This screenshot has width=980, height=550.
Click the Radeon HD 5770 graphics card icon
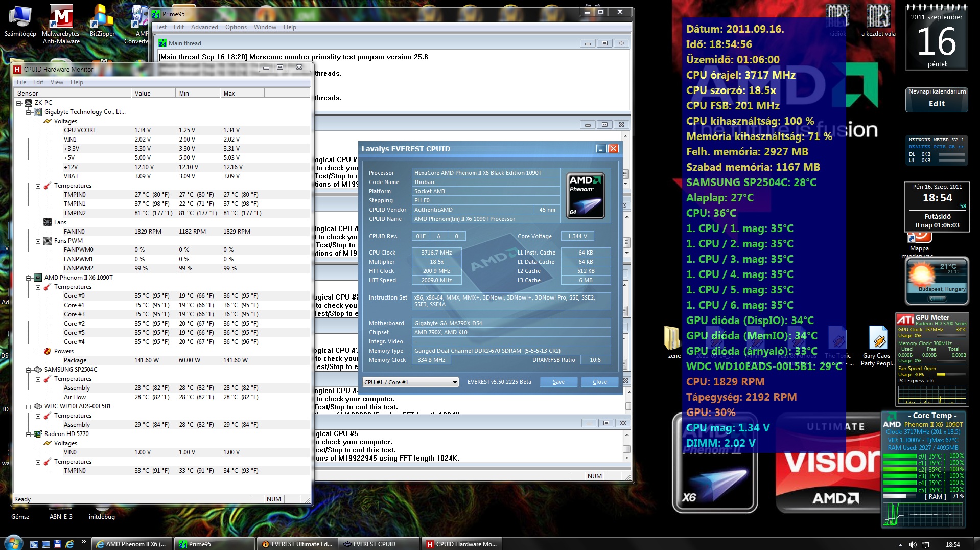pyautogui.click(x=38, y=434)
